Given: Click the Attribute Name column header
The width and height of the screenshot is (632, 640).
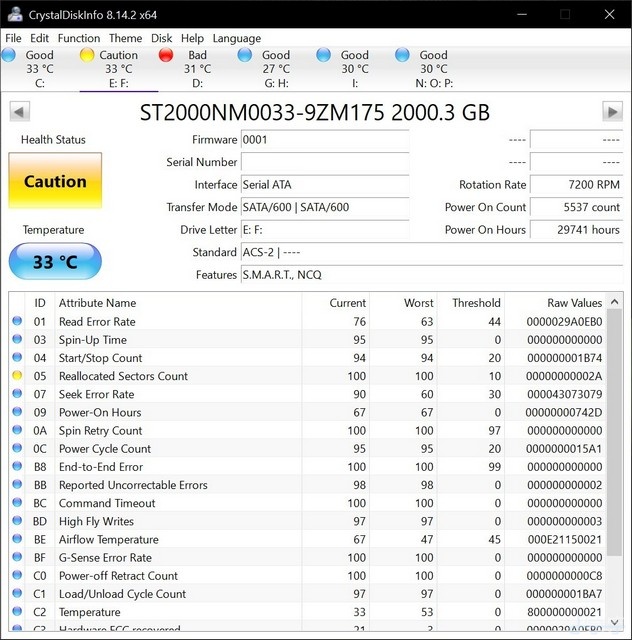Looking at the screenshot, I should point(97,302).
